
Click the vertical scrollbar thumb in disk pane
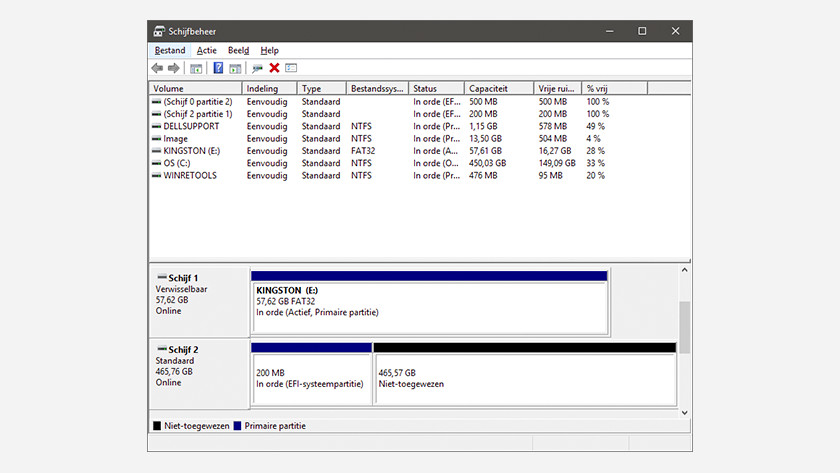tap(685, 327)
